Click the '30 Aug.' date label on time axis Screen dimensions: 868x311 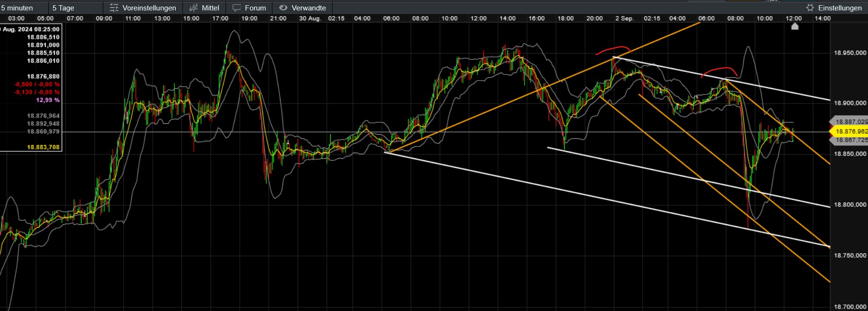(310, 18)
